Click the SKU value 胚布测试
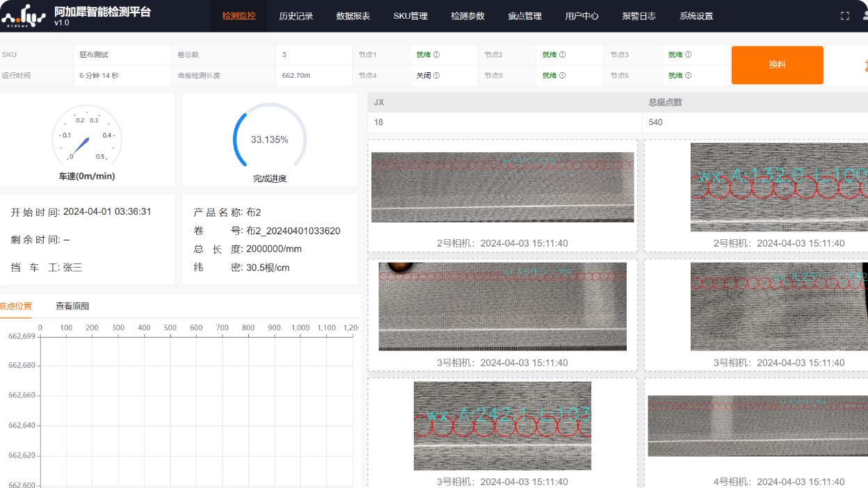 (94, 54)
